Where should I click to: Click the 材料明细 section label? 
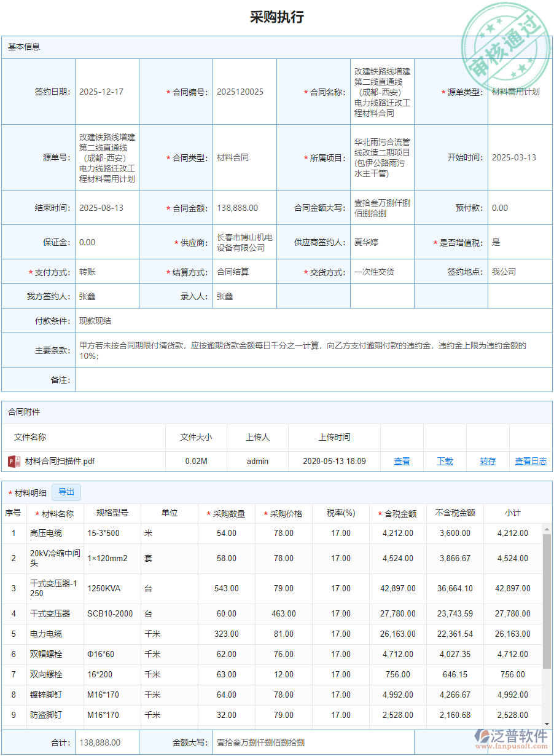(x=29, y=492)
